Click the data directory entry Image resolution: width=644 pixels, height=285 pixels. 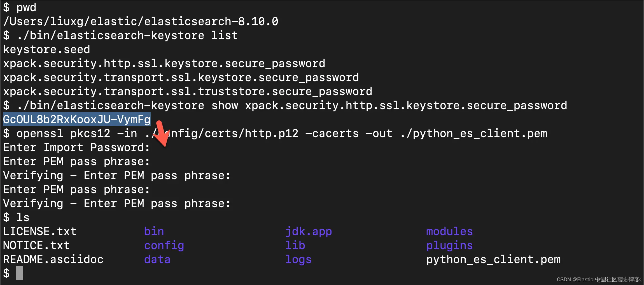(157, 260)
